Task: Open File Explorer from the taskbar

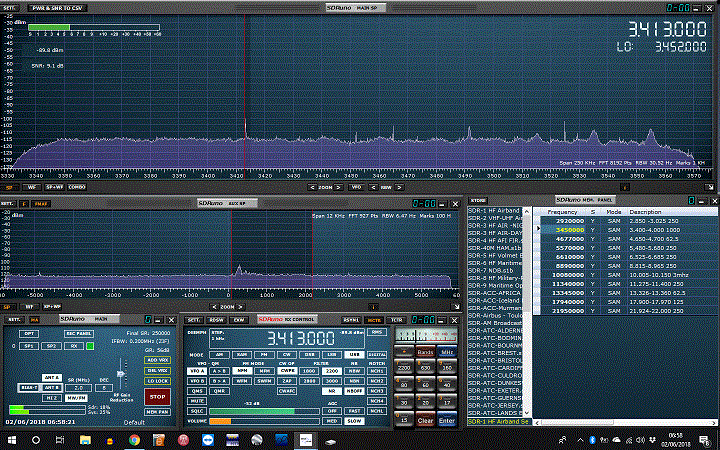Action: pos(85,440)
